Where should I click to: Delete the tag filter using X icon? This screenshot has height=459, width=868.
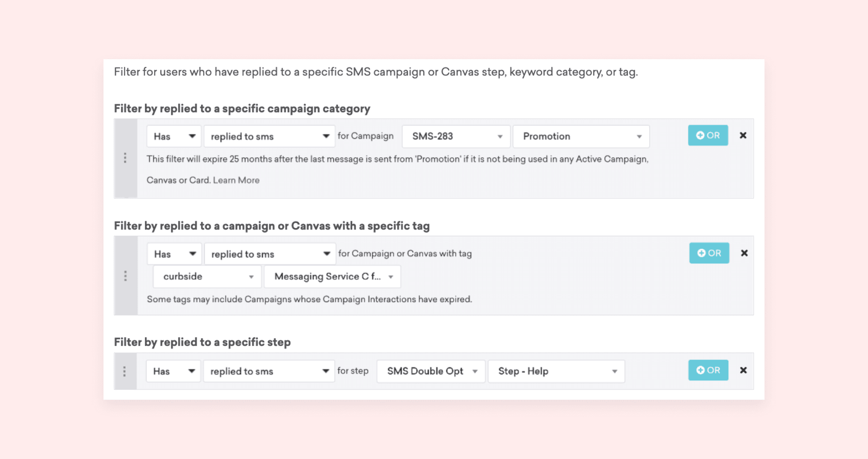click(x=744, y=253)
